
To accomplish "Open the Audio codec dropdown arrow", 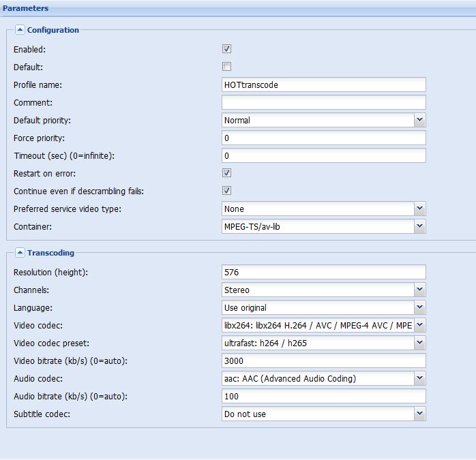I will click(x=419, y=378).
